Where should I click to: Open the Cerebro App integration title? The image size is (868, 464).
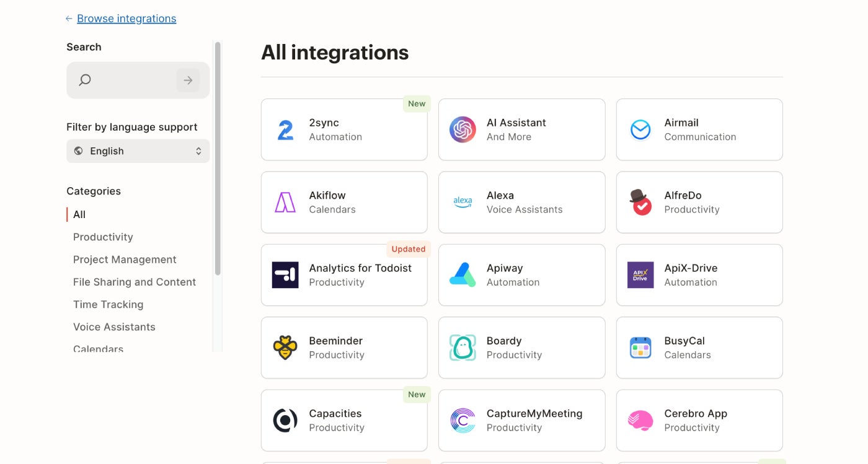[696, 413]
